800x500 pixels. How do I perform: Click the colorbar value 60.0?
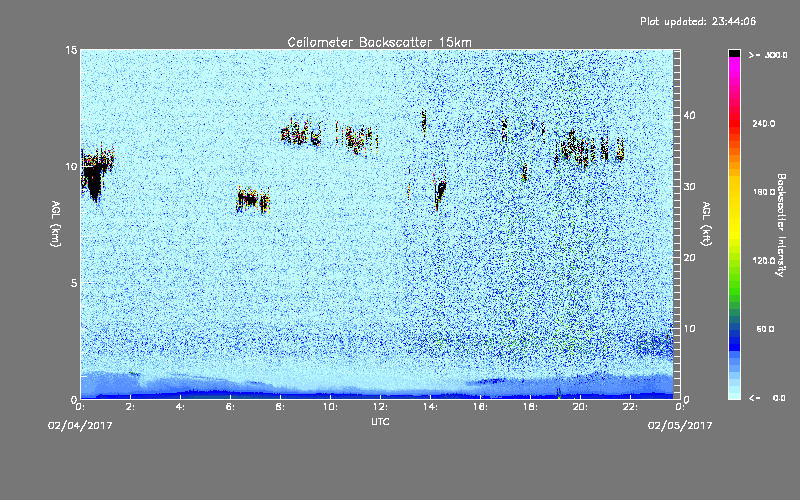765,329
